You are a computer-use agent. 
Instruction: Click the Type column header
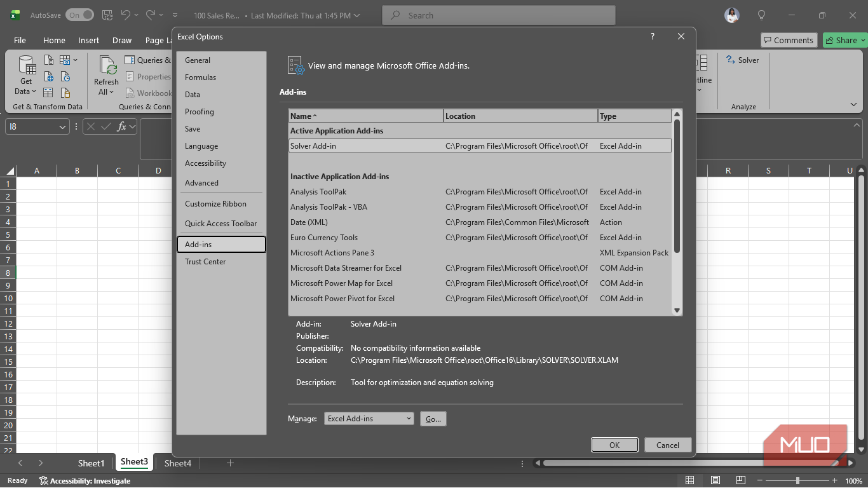[635, 116]
